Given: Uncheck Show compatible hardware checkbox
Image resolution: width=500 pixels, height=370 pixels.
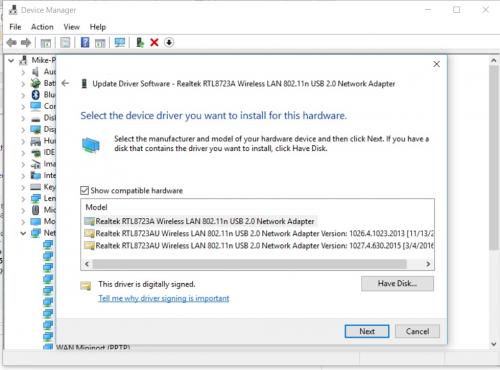Looking at the screenshot, I should (x=85, y=190).
